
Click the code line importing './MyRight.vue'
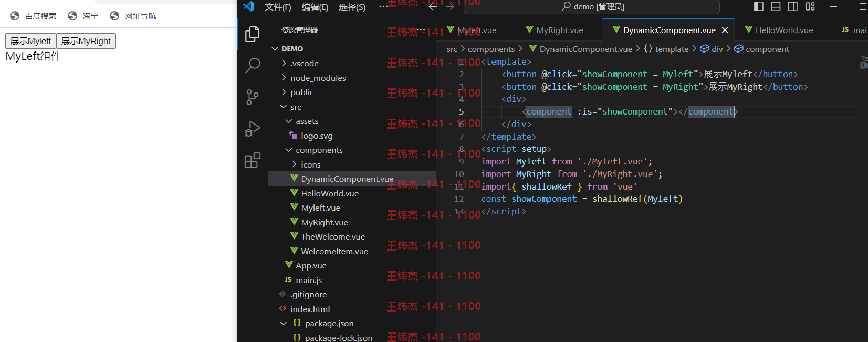[572, 174]
